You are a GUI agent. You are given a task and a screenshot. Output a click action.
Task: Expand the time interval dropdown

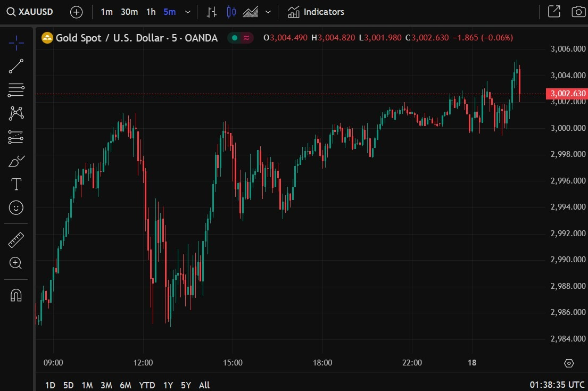[x=188, y=12]
